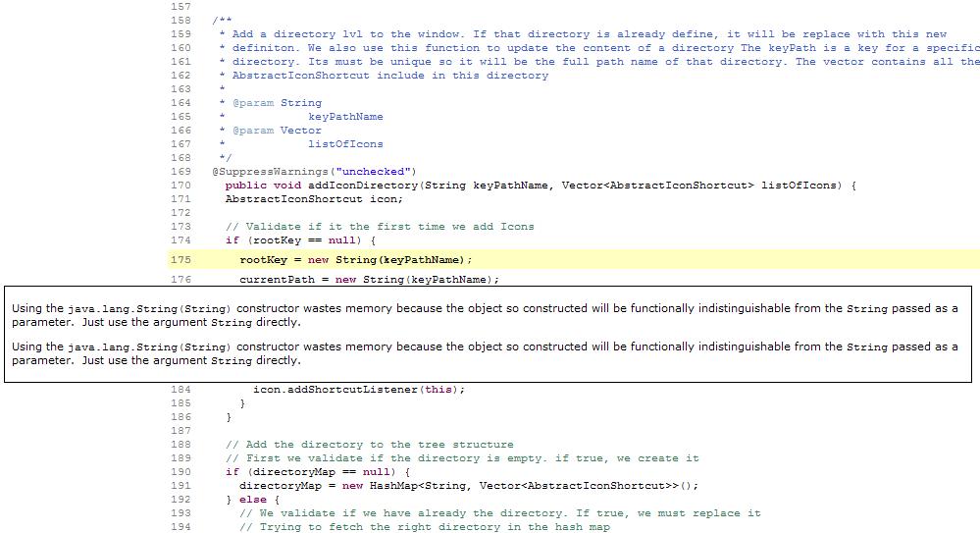
Task: Click the currentPath assignment on line 176
Action: tap(363, 280)
